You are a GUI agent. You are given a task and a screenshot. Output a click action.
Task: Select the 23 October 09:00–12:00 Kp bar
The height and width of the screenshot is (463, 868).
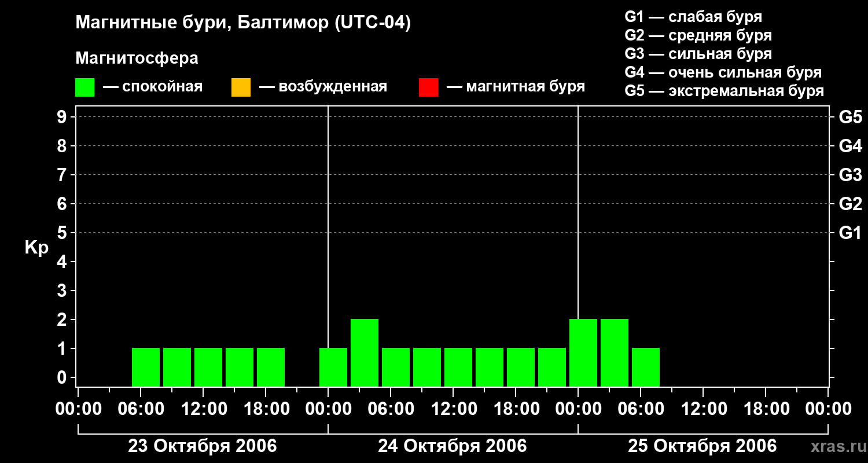coord(177,367)
